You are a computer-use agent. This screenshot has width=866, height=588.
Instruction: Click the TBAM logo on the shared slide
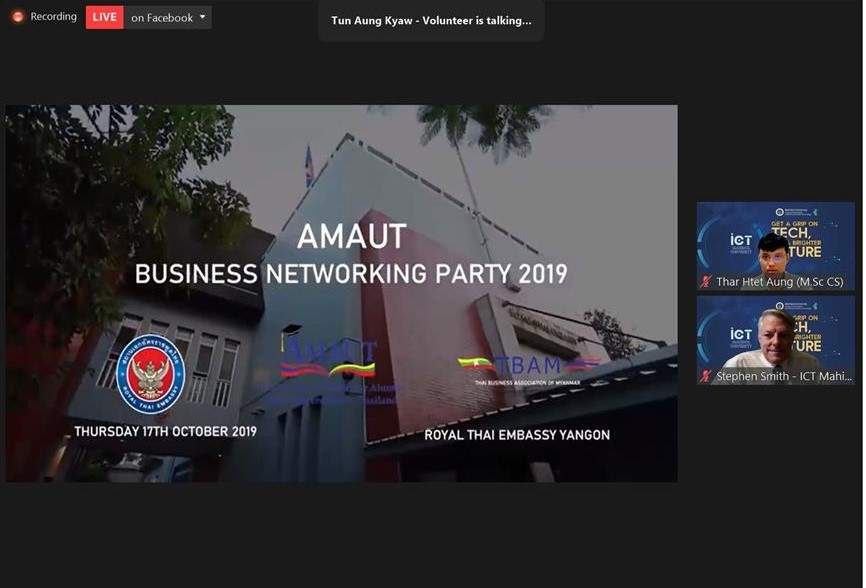click(x=529, y=369)
